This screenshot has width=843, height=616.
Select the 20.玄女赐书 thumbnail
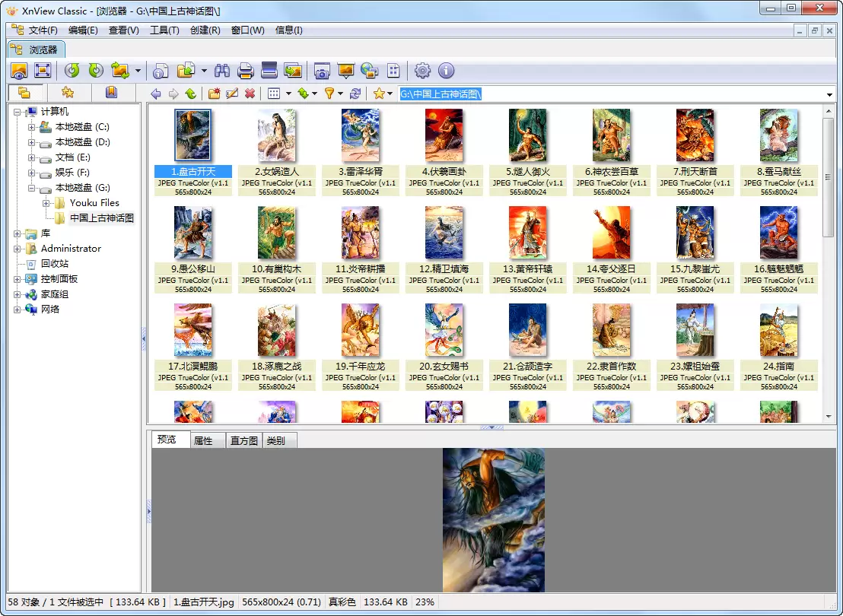444,346
